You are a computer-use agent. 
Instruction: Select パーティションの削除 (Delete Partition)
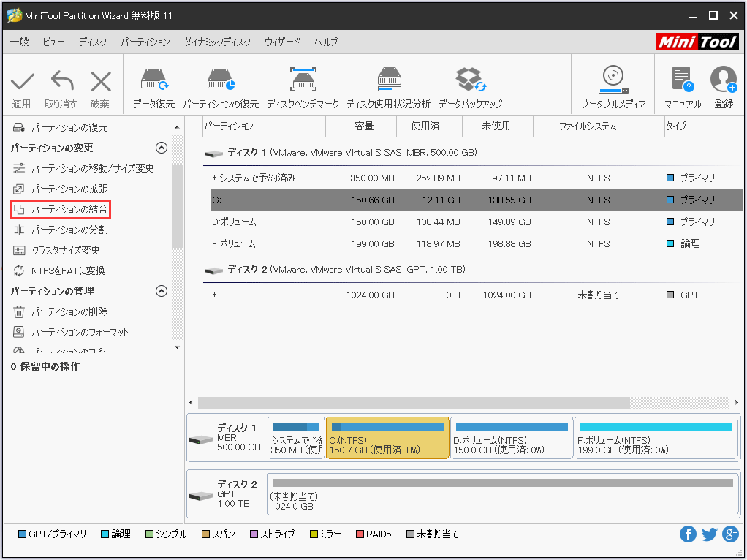click(61, 311)
